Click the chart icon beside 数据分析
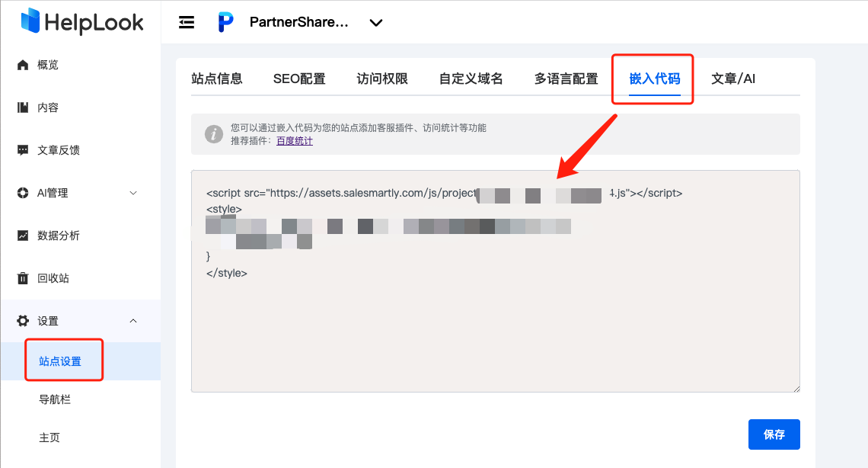Screen dimensions: 868x468 click(23, 236)
